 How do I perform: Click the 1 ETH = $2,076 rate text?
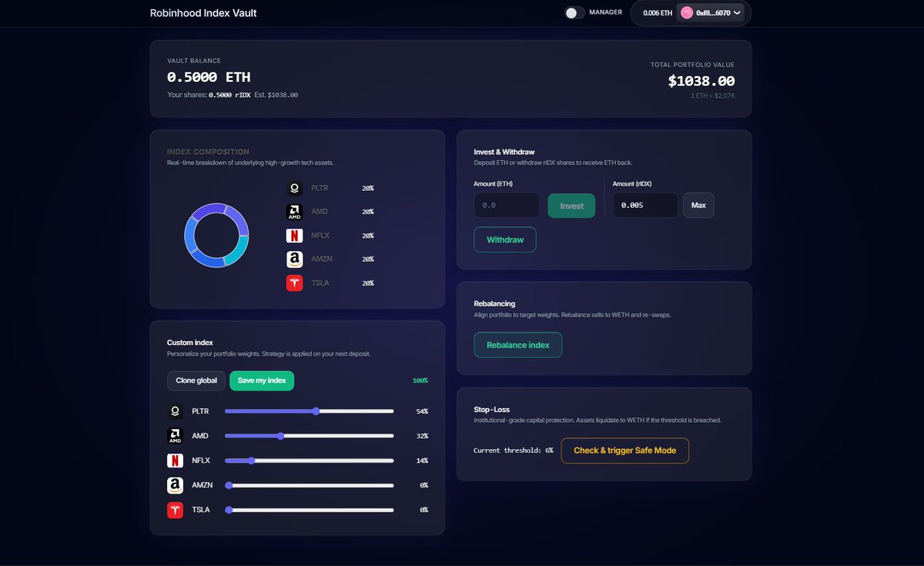pos(713,95)
